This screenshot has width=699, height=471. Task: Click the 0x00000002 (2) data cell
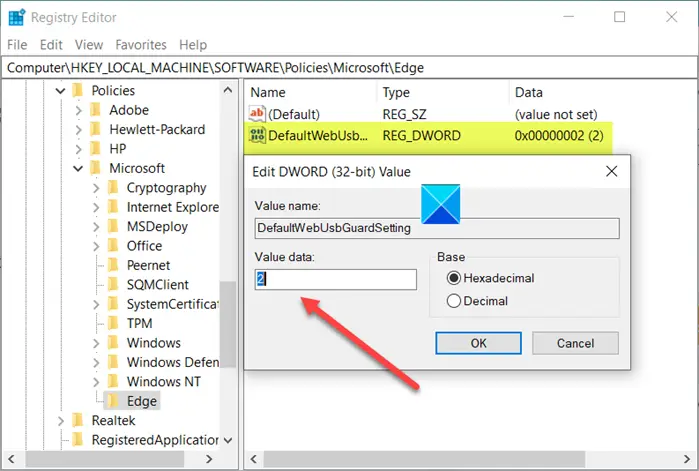559,135
